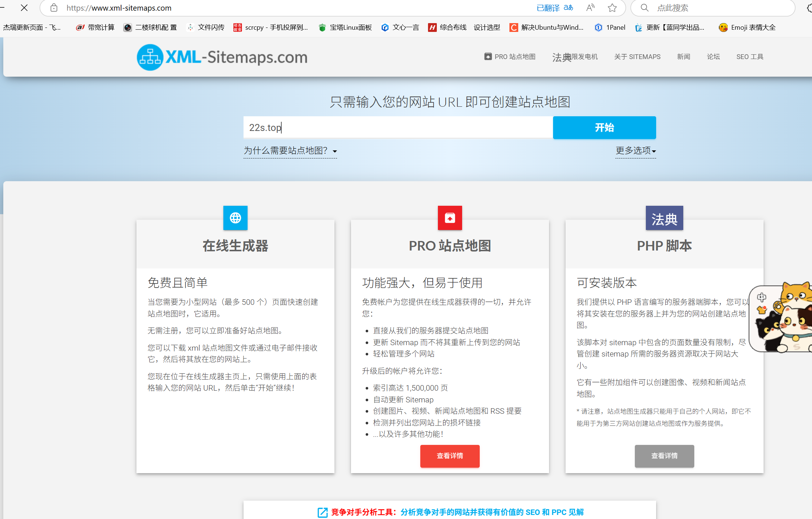Click the 直接从我们的服务器提交站点地图 list item
The image size is (812, 519).
pos(431,331)
